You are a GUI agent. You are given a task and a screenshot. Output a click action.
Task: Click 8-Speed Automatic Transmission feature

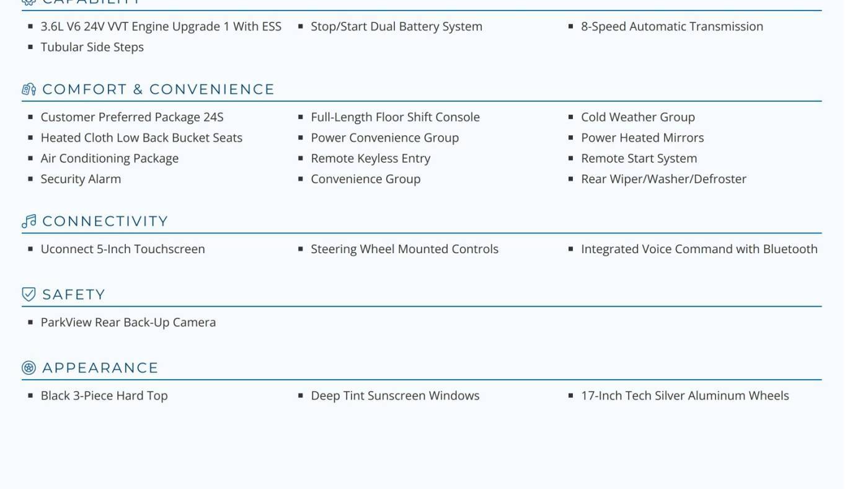coord(672,27)
